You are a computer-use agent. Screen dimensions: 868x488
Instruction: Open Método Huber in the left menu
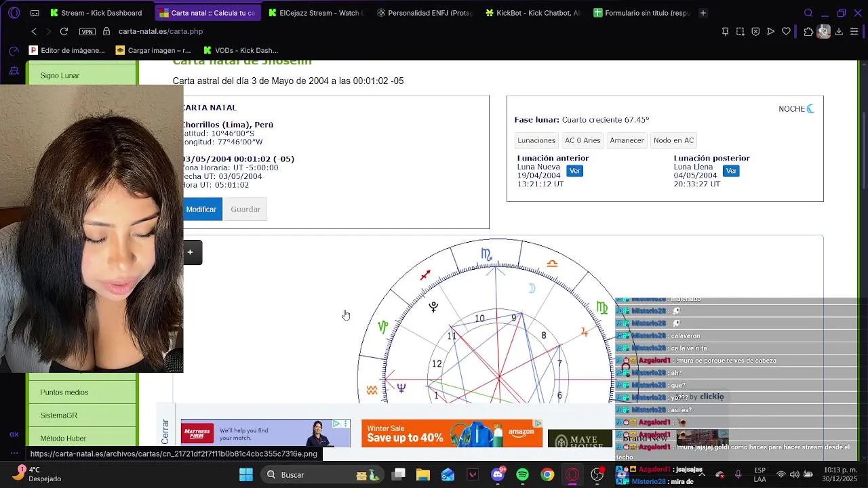82,438
